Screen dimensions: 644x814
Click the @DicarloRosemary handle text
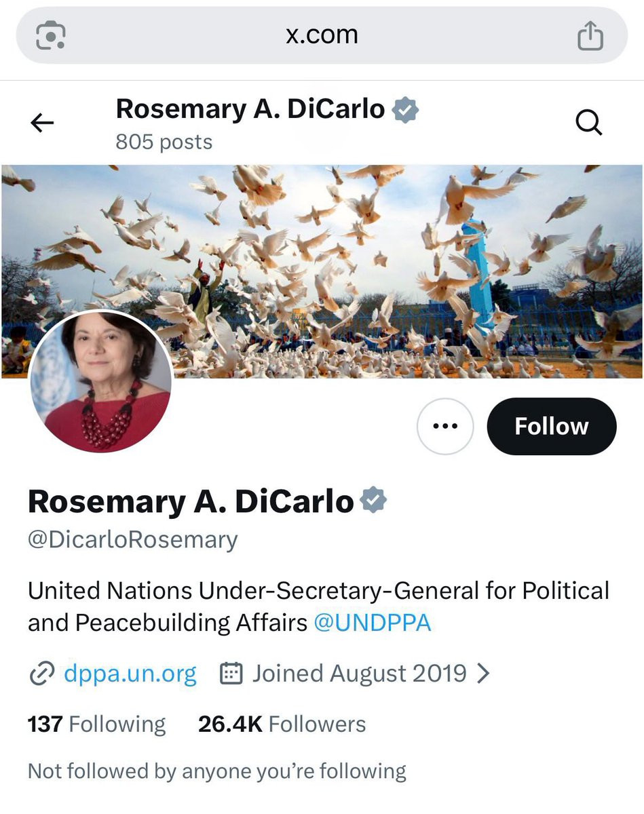[x=133, y=540]
